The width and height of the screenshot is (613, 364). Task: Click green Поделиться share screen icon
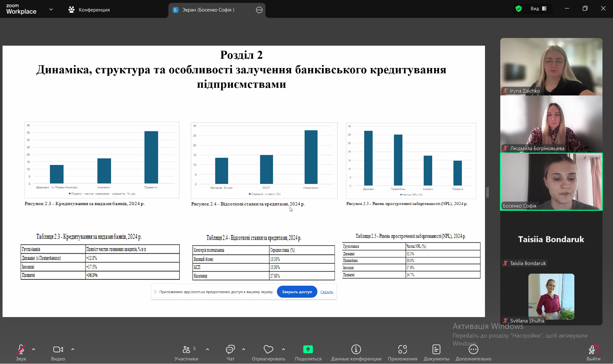point(308,350)
